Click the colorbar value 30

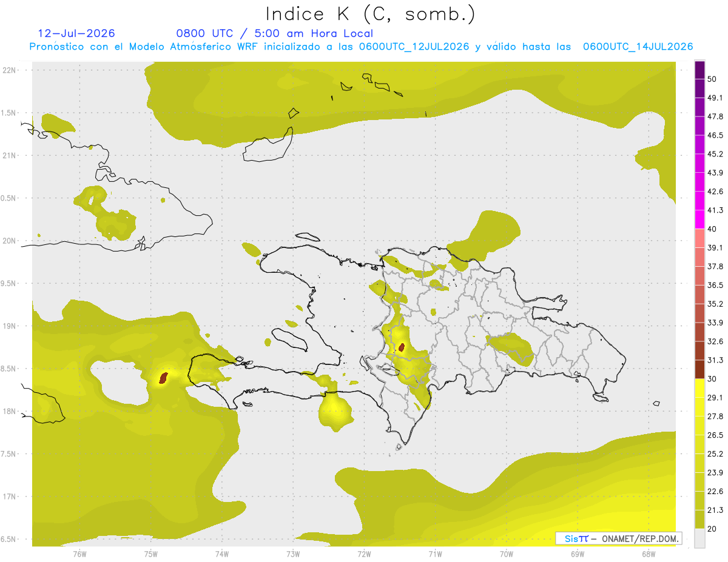712,379
